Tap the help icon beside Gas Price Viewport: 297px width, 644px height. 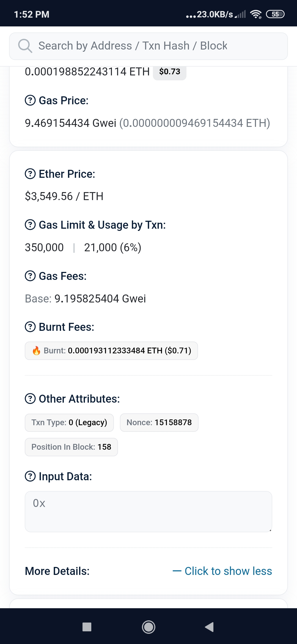point(30,100)
